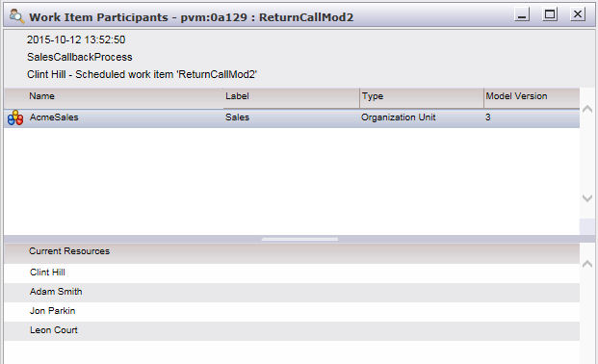Click the Organization Unit type cell
598x364 pixels.
pos(398,117)
